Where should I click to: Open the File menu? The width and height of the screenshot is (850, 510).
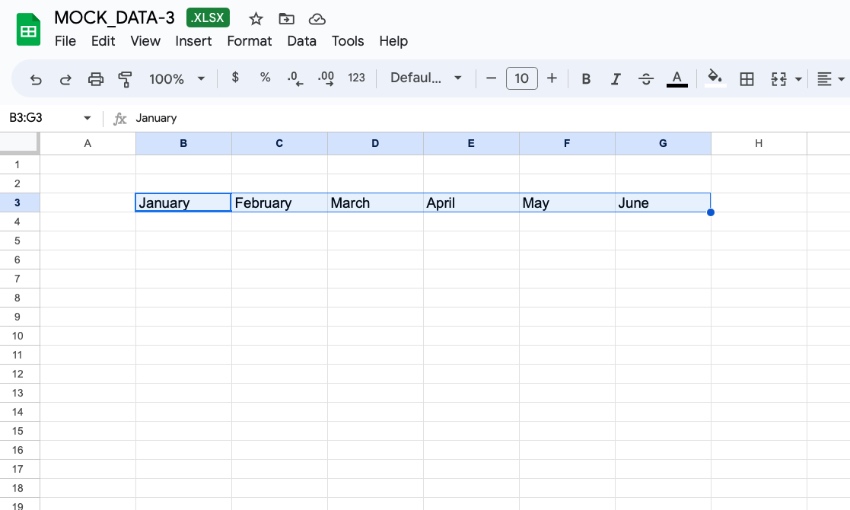65,41
